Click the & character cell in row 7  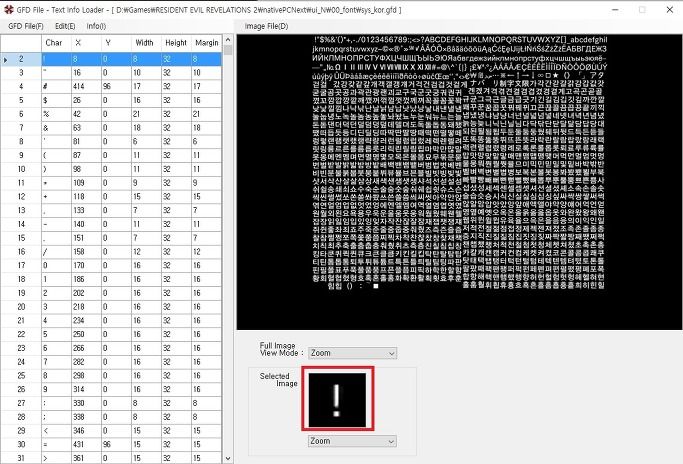pos(56,128)
